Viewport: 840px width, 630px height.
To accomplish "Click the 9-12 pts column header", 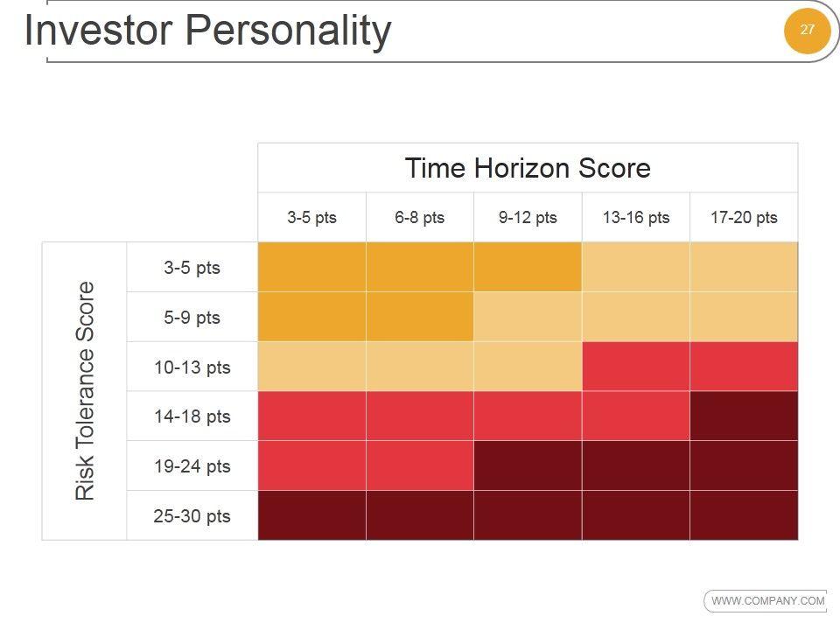I will click(x=528, y=218).
